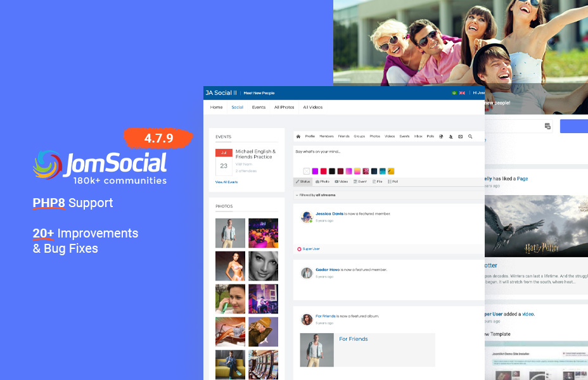Pick the yellow-to-pink gradient swatch
This screenshot has height=380, width=588.
click(357, 171)
